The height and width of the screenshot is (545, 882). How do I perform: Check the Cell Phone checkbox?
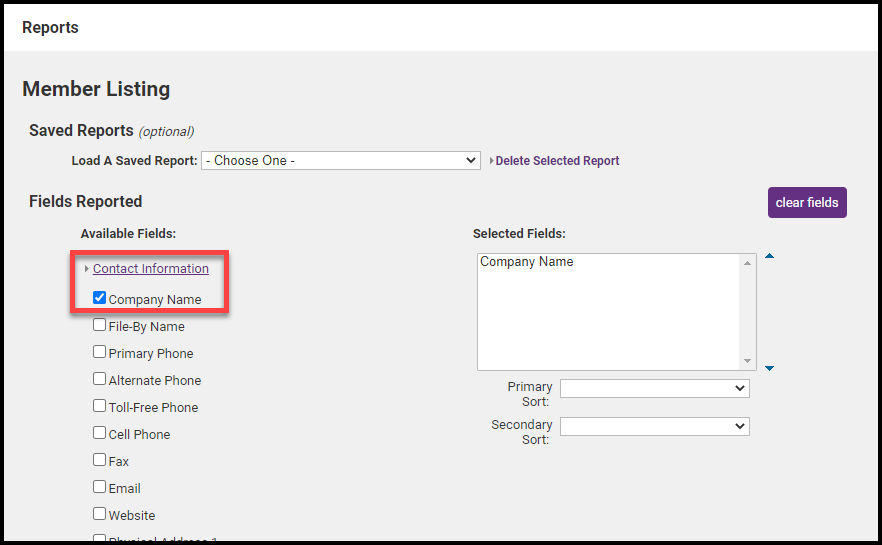[100, 433]
